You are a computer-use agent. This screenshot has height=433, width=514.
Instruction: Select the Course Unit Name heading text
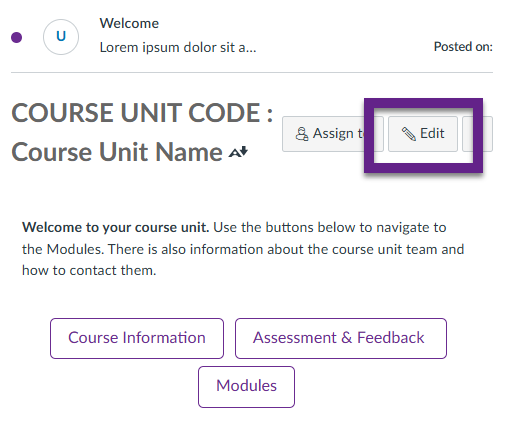tap(117, 152)
